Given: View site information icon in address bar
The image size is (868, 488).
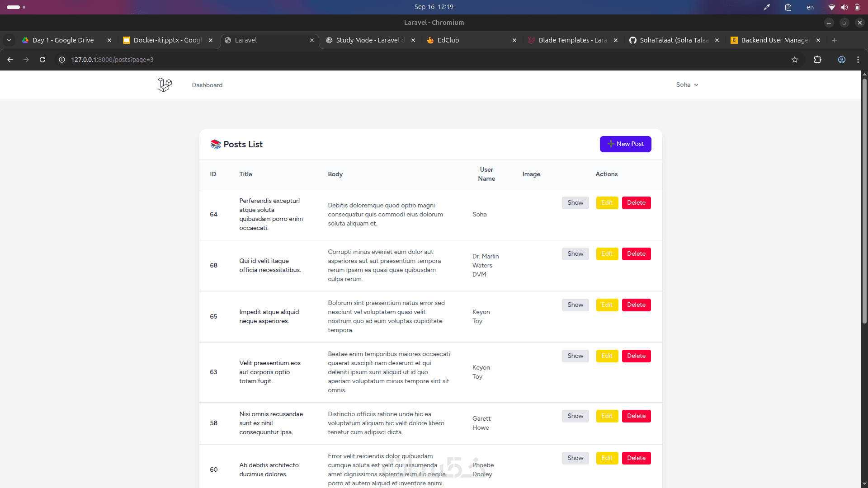Looking at the screenshot, I should [62, 60].
